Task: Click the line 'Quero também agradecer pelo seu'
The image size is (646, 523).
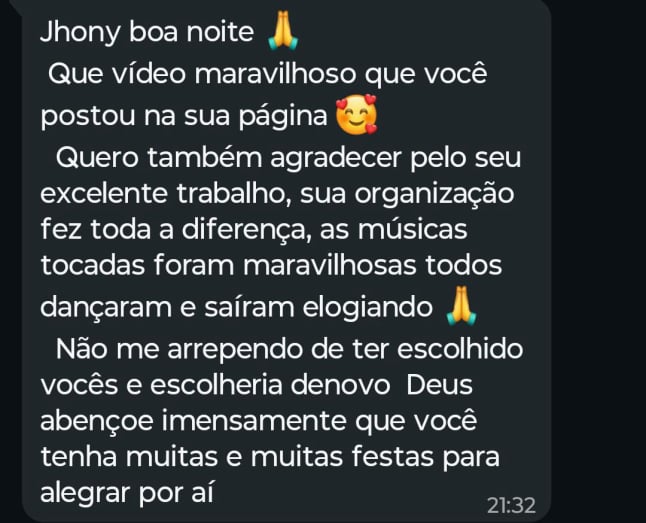Action: 288,158
